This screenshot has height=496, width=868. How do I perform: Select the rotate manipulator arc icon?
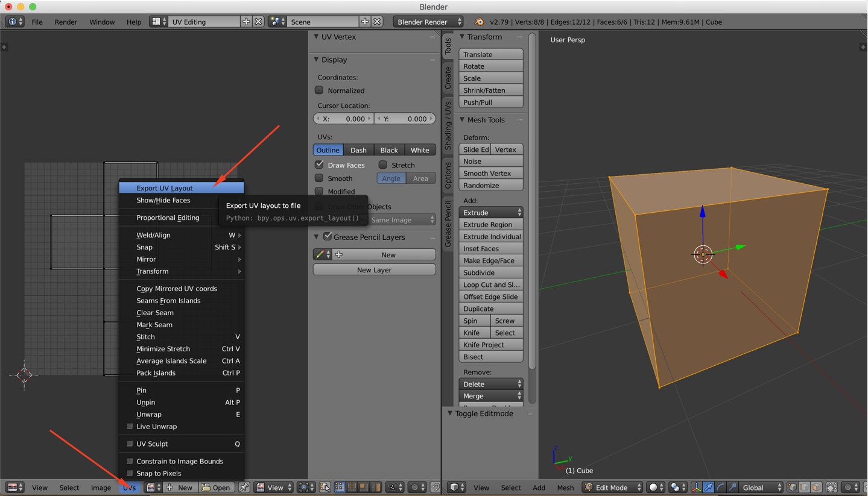click(x=721, y=487)
